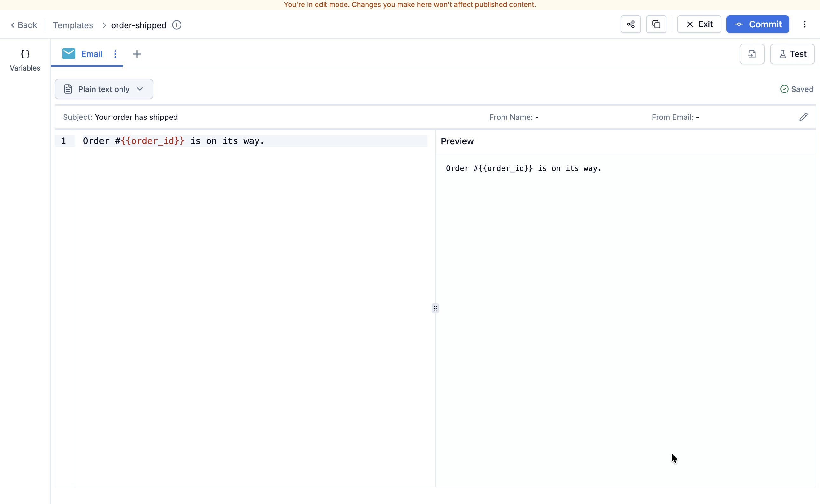Open the Test button
Screen dimensions: 820x504
792,54
